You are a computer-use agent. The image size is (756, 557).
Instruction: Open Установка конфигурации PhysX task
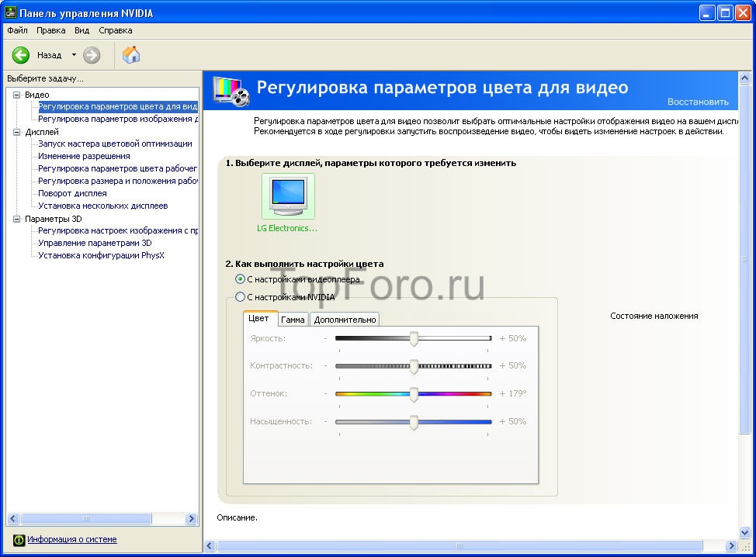coord(101,256)
